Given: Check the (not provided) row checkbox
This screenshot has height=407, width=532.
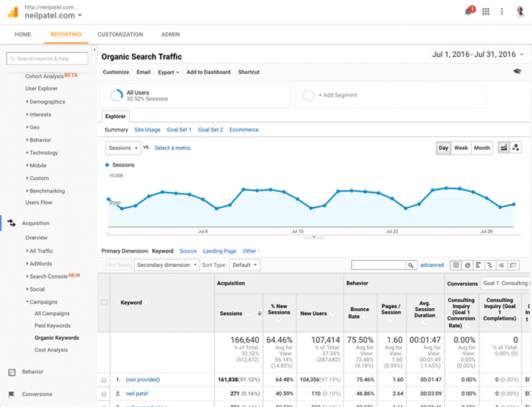Looking at the screenshot, I should coord(104,380).
